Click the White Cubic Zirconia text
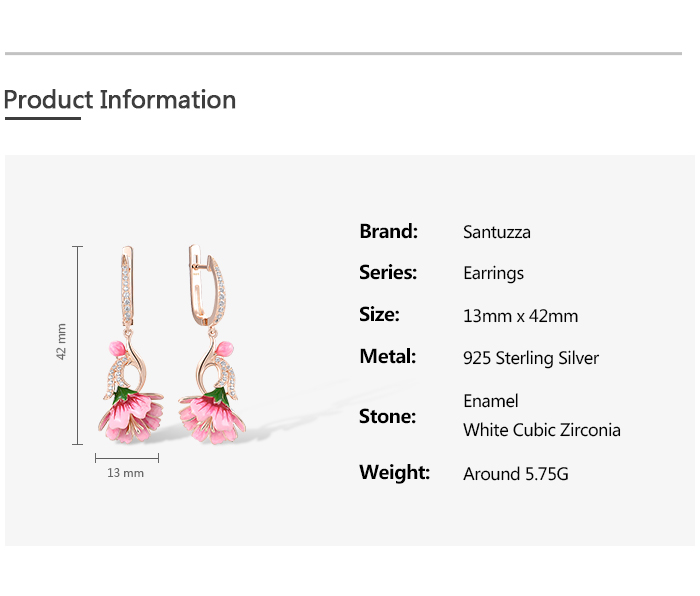Screen dimensions: 700x596 (x=542, y=430)
